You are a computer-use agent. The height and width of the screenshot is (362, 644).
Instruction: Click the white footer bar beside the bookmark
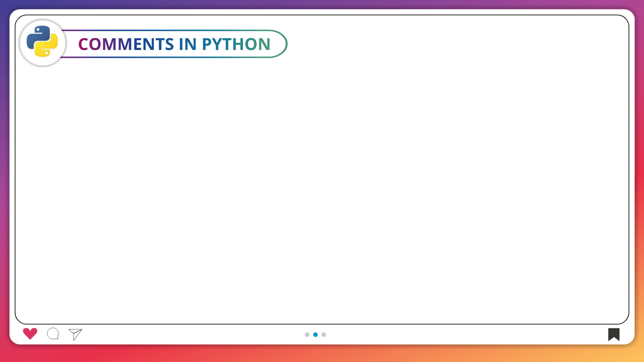503,334
